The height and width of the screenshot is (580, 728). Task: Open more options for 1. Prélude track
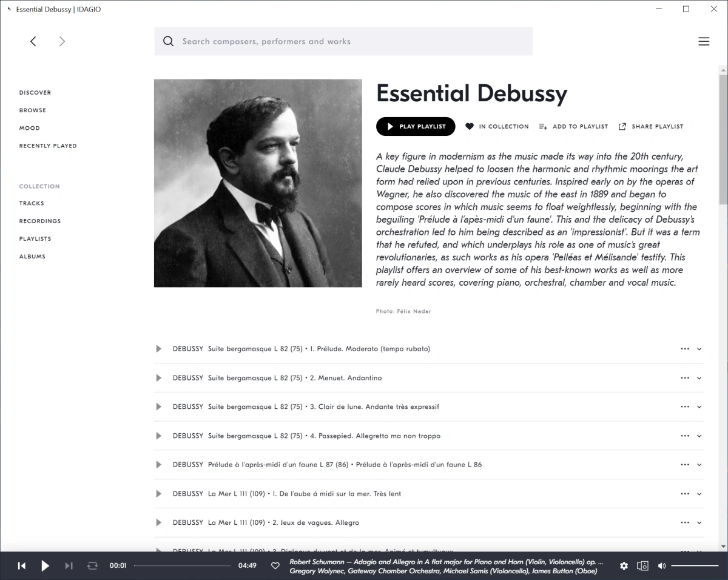(685, 349)
